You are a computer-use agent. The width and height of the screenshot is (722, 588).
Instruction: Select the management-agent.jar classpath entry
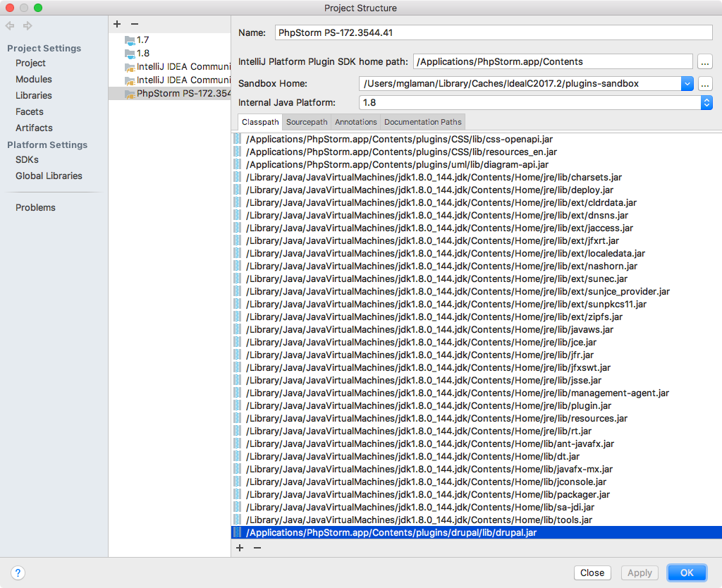tap(477, 393)
